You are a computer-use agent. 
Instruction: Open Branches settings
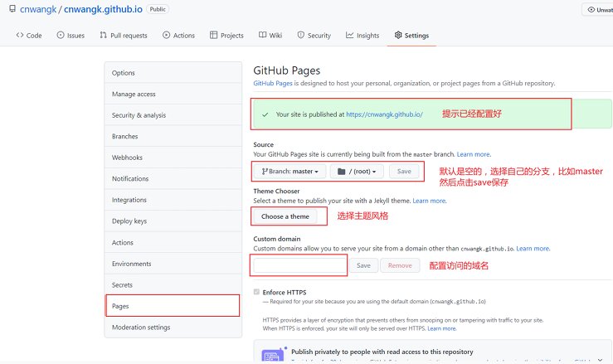point(173,136)
